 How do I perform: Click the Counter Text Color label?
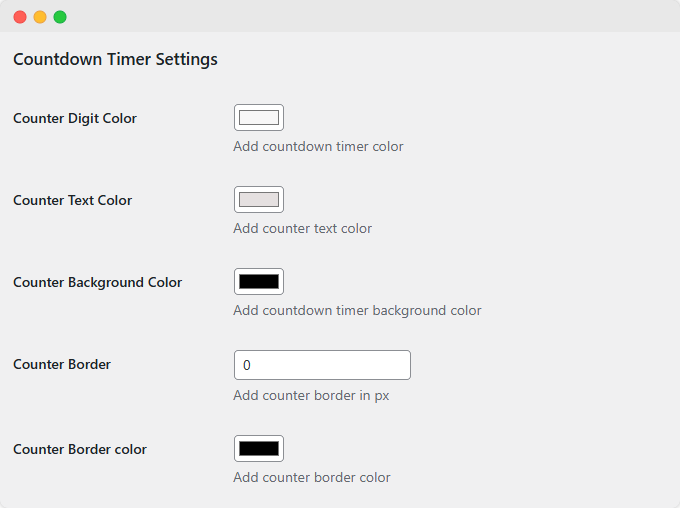(x=72, y=200)
